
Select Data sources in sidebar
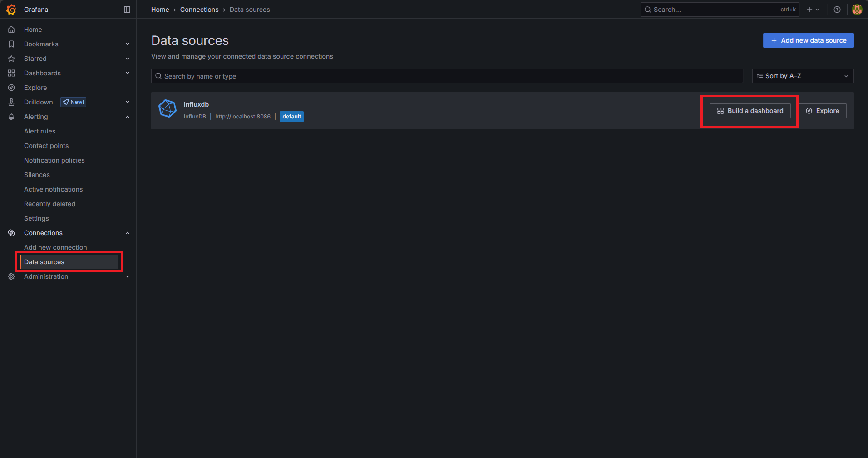[69, 262]
